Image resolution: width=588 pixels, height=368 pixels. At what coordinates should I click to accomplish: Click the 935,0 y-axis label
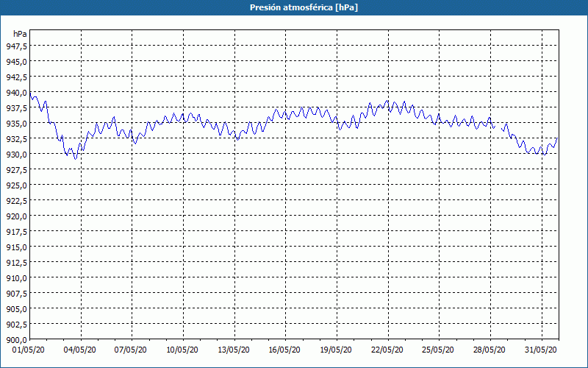tap(16, 123)
